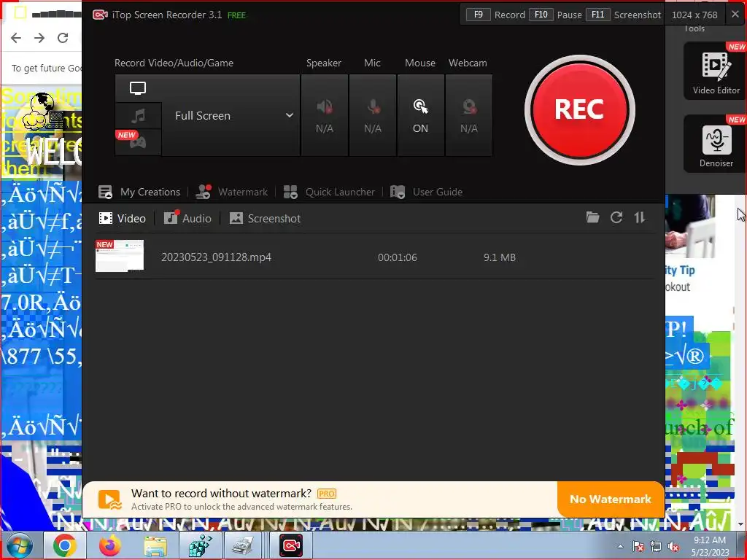
Task: Change the sort order of recordings
Action: (x=639, y=217)
